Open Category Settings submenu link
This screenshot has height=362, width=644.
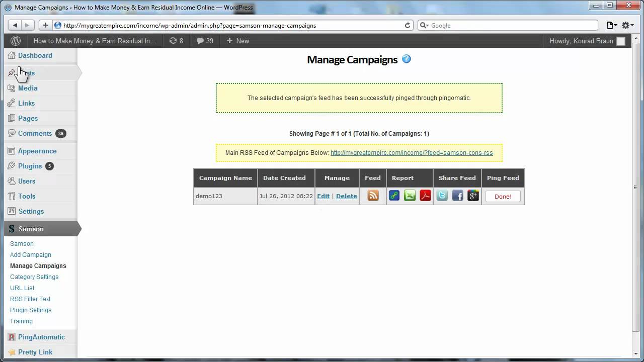(x=34, y=277)
